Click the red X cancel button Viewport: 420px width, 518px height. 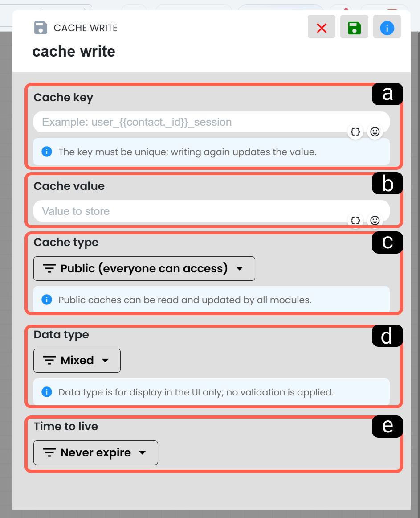click(x=321, y=27)
